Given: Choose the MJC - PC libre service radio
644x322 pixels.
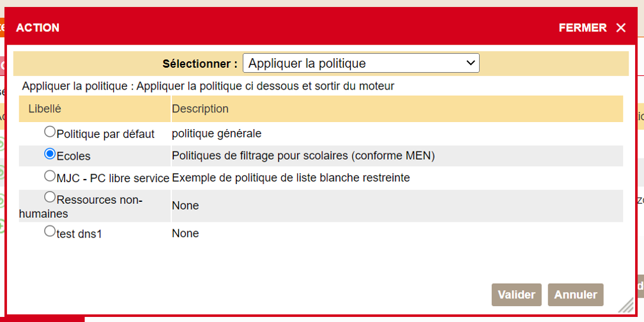Looking at the screenshot, I should [x=50, y=176].
